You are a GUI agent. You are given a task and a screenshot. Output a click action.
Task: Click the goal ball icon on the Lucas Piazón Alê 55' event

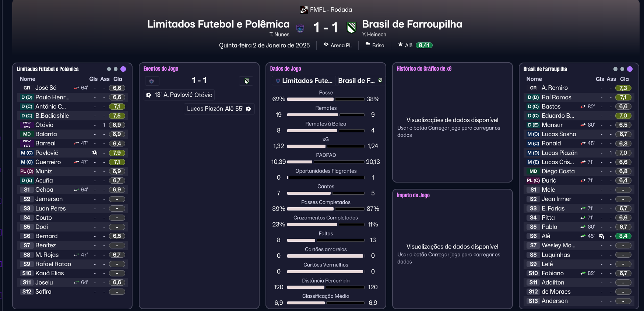point(248,109)
